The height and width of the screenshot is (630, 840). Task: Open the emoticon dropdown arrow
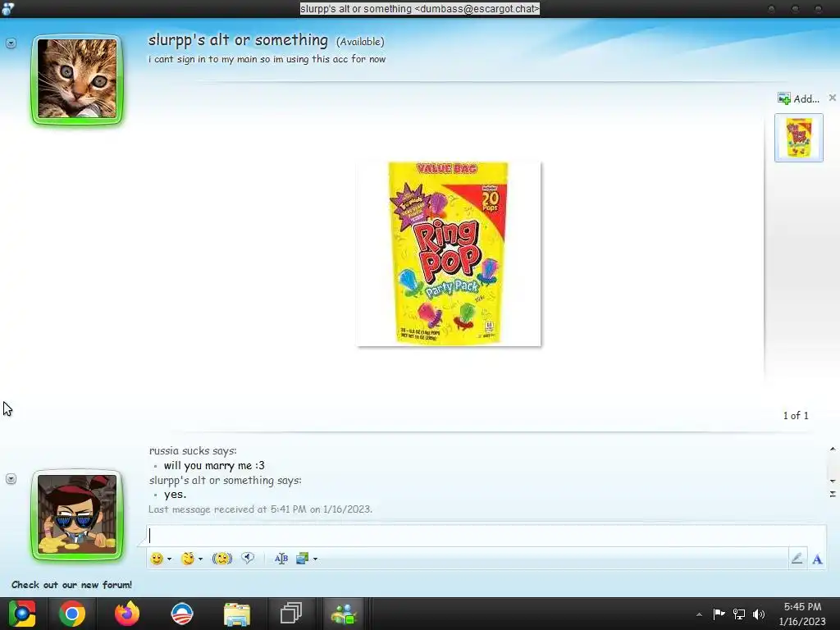(x=169, y=559)
